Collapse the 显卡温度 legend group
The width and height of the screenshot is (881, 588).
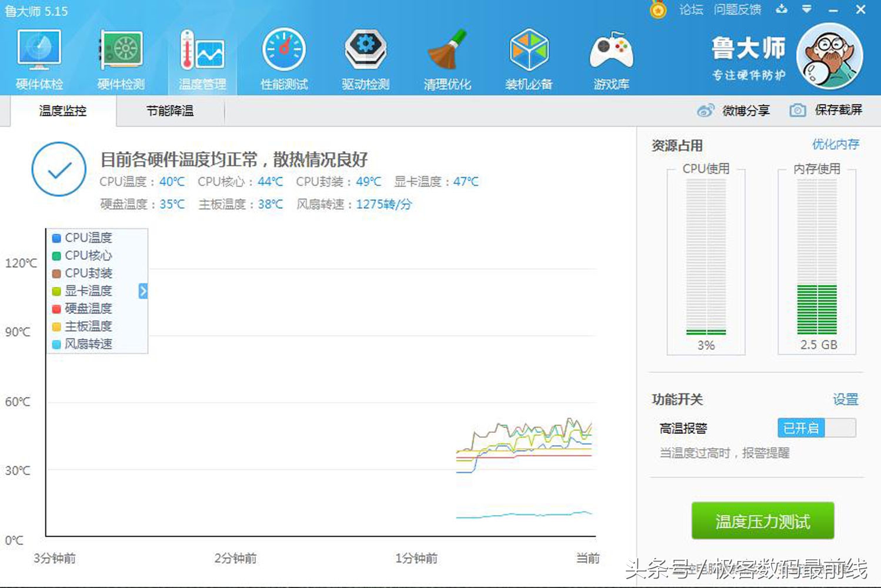tap(82, 290)
